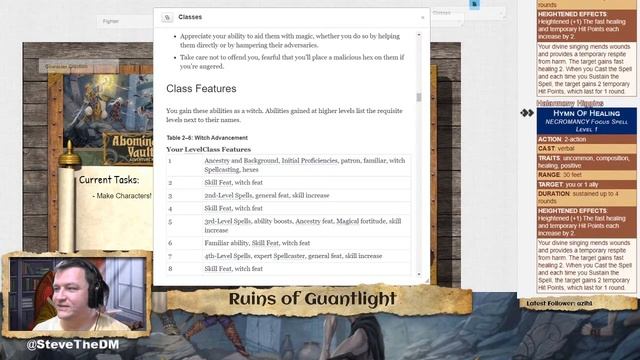Click the 3rd-Level Spells text
Image resolution: width=640 pixels, height=360 pixels.
tap(227, 221)
